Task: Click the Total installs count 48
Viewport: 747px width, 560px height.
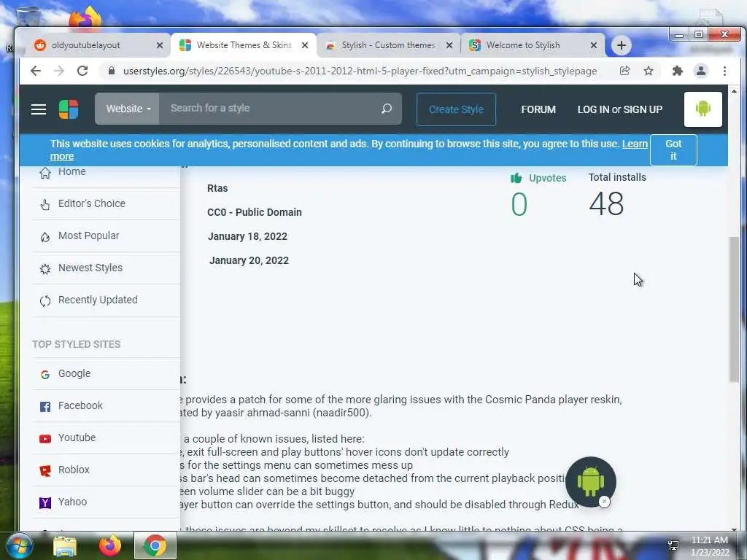Action: pyautogui.click(x=606, y=204)
